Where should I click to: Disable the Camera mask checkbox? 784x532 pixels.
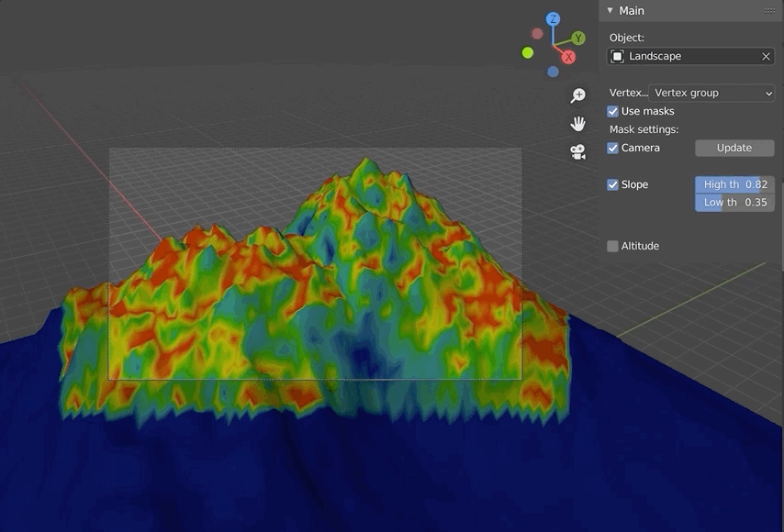pyautogui.click(x=612, y=149)
